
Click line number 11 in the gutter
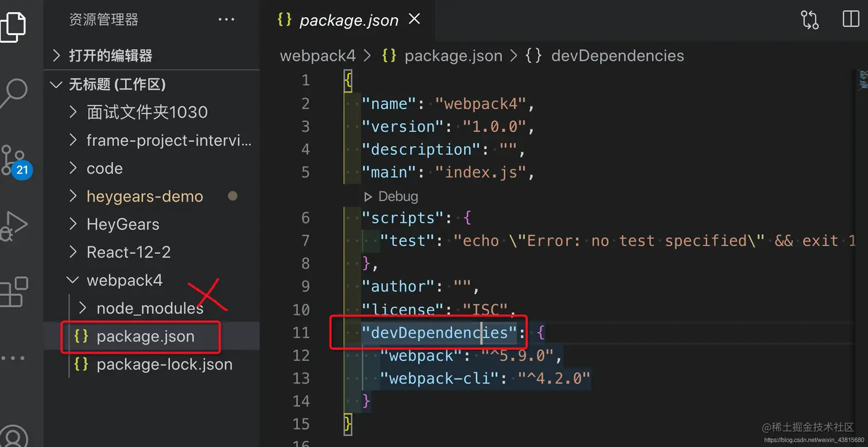pos(301,333)
